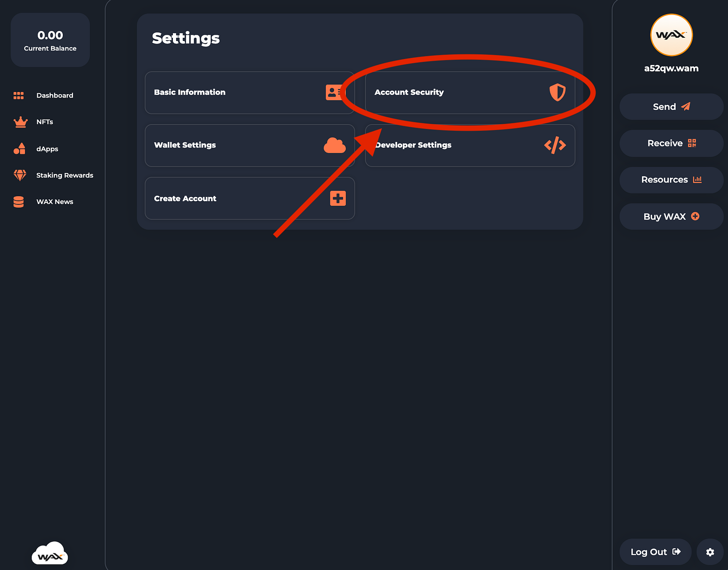Click the Account Security shield icon
Image resolution: width=728 pixels, height=570 pixels.
[x=557, y=92]
